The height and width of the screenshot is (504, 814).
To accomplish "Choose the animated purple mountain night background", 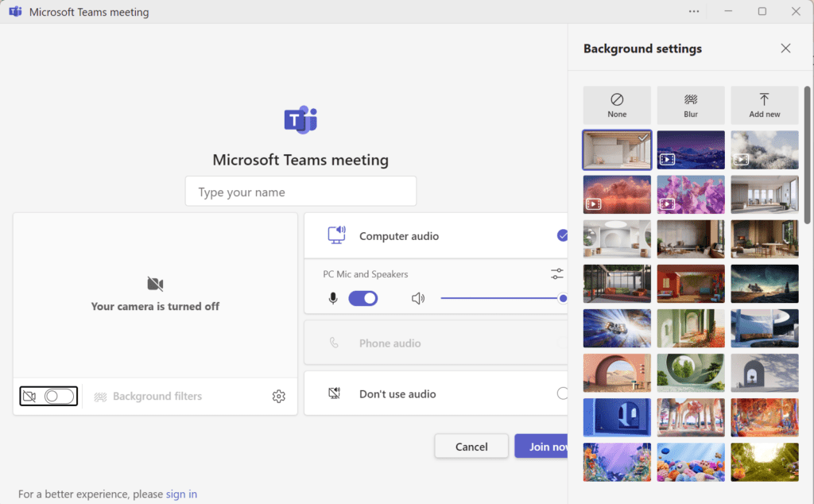I will pos(691,150).
